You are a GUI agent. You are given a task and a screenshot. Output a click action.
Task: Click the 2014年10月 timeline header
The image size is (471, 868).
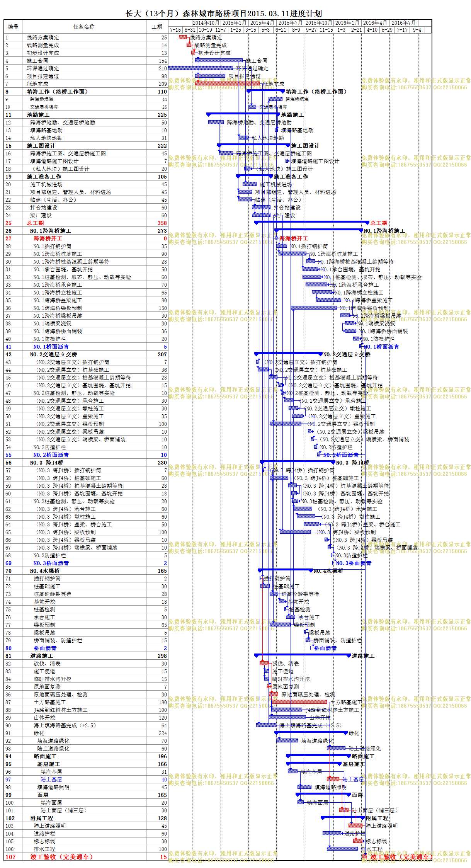pos(206,23)
